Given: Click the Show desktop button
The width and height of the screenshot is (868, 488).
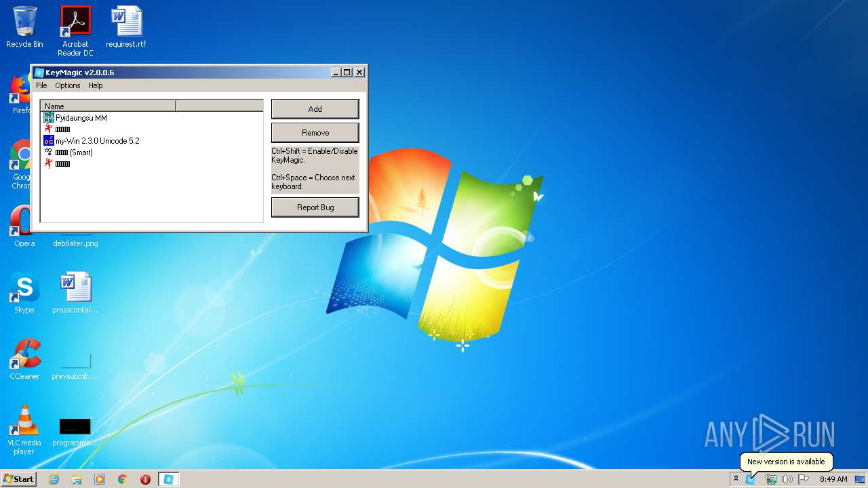Looking at the screenshot, I should point(861,479).
